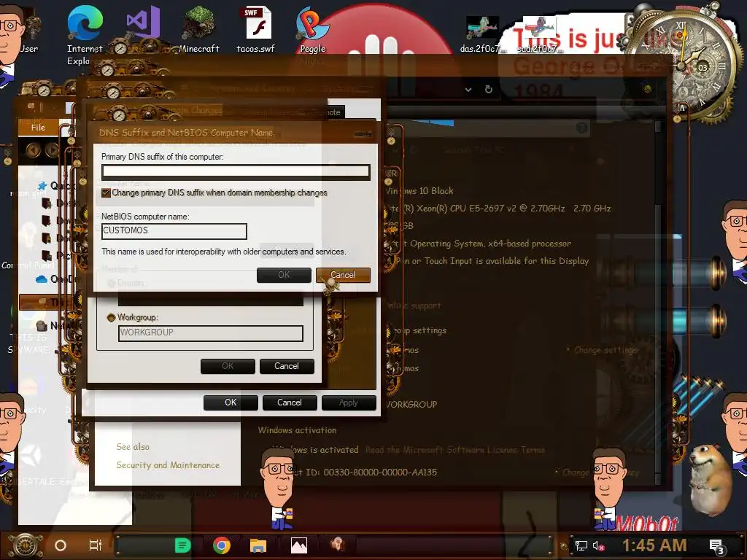Image resolution: width=747 pixels, height=560 pixels.
Task: Click the muted volume tray icon
Action: click(598, 545)
